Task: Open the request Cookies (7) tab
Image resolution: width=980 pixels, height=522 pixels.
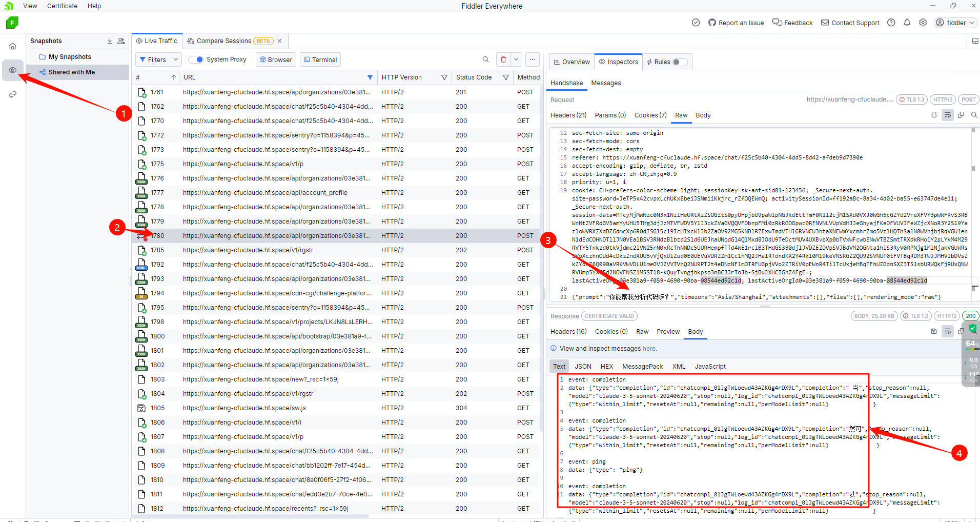Action: click(x=650, y=115)
